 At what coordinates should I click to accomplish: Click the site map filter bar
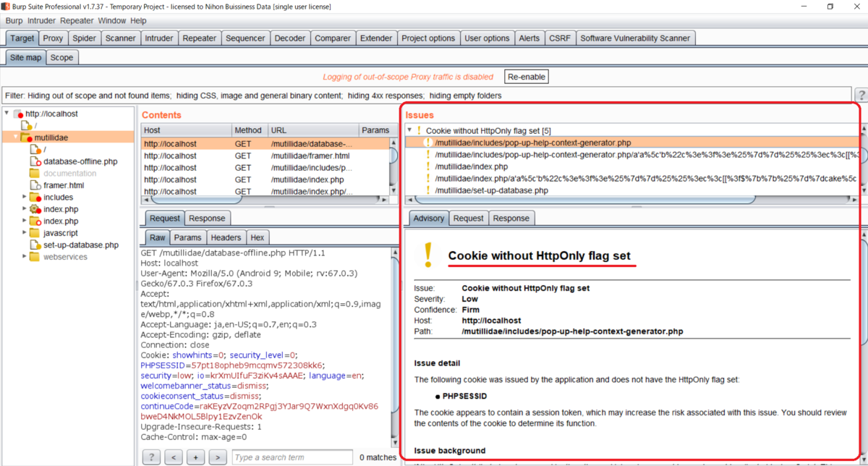click(x=427, y=96)
